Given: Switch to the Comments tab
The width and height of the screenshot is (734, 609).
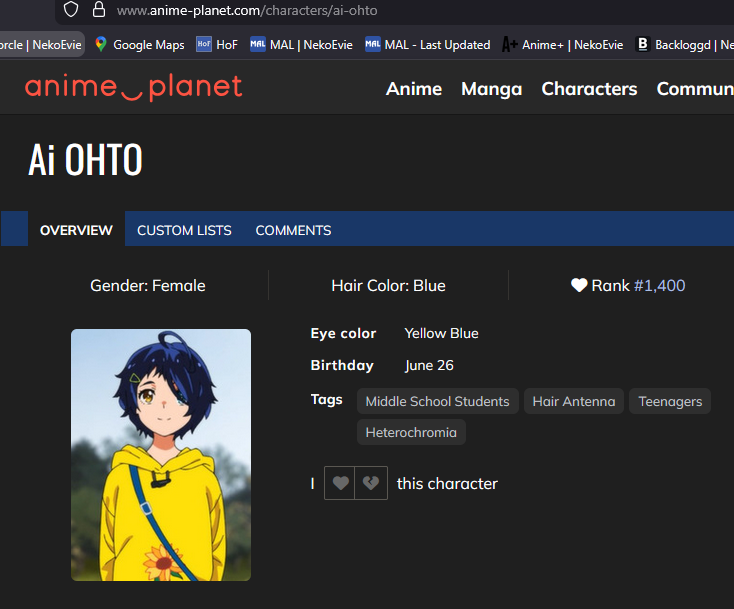Looking at the screenshot, I should [x=294, y=230].
